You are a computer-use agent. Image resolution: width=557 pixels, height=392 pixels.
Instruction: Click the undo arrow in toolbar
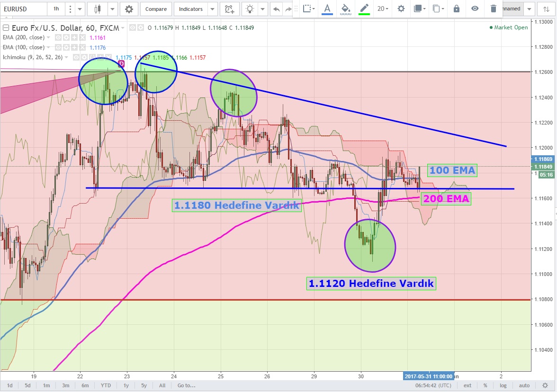click(276, 9)
